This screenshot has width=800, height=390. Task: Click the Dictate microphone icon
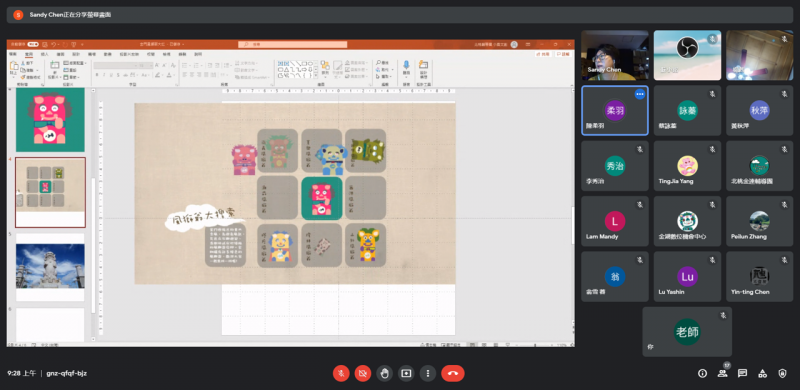tap(406, 65)
